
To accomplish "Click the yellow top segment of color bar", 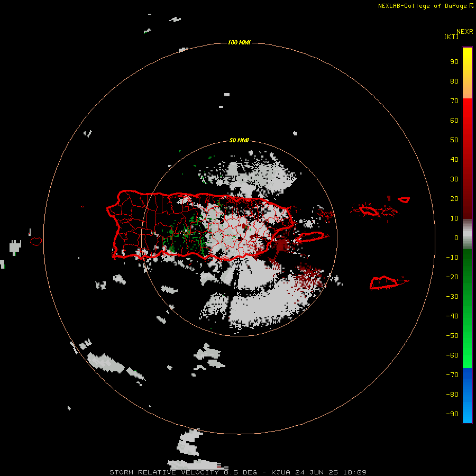I will 467,73.
